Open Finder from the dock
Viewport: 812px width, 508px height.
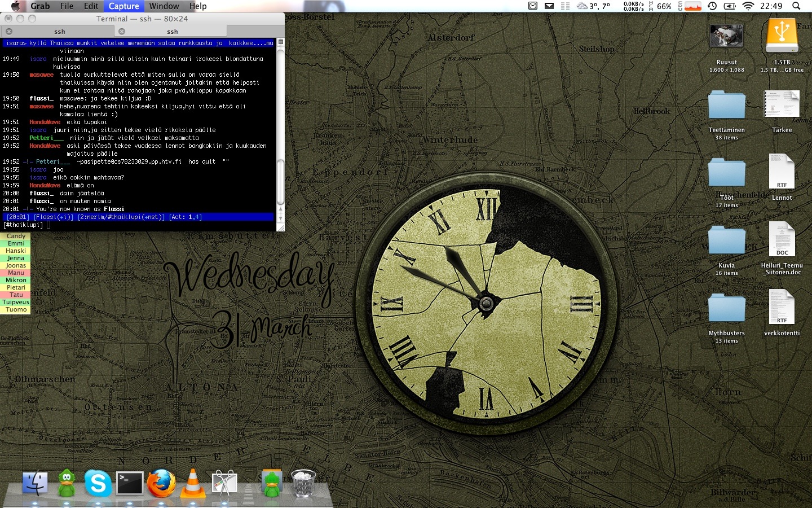(x=34, y=484)
